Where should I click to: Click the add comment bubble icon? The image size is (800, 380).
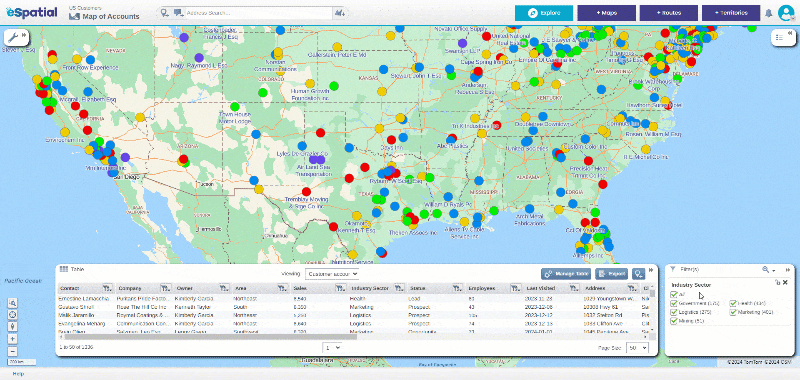coord(178,13)
